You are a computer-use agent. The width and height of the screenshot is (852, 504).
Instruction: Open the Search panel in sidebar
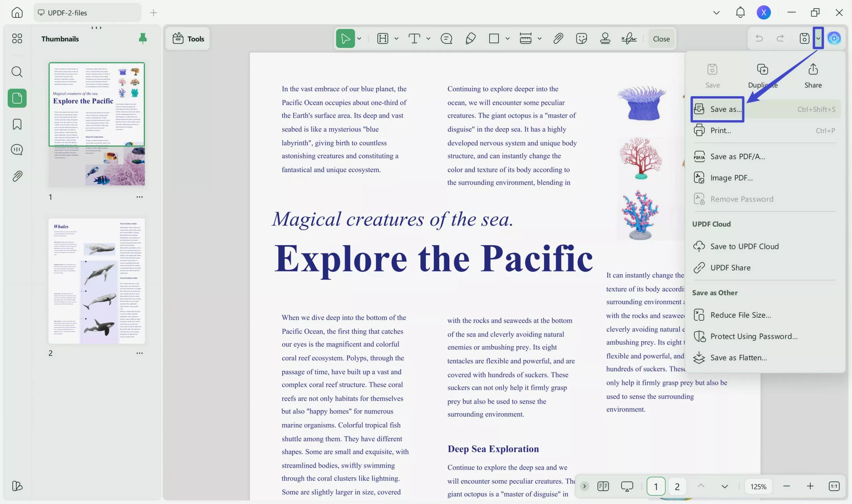[x=17, y=72]
